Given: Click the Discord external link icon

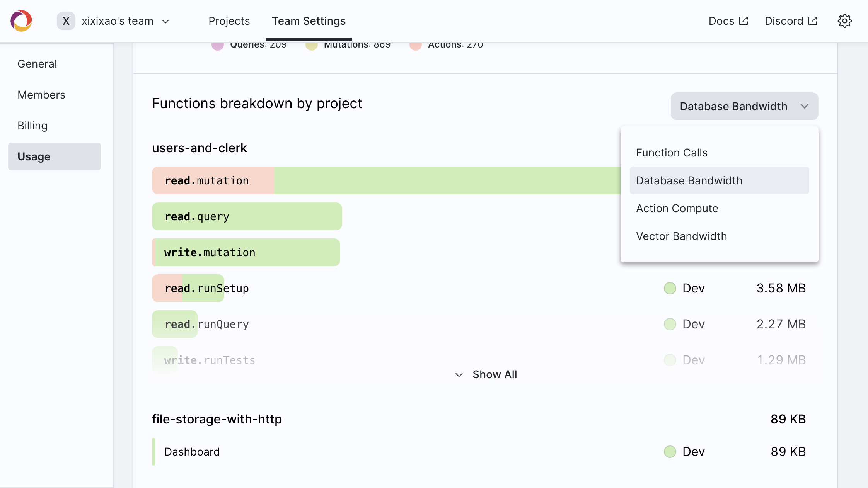Looking at the screenshot, I should pos(813,21).
